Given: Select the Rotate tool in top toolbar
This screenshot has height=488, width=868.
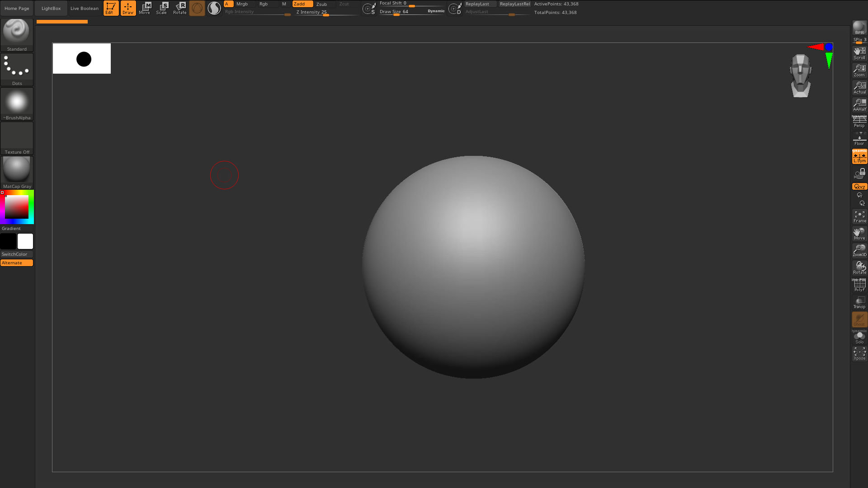Looking at the screenshot, I should [x=180, y=8].
